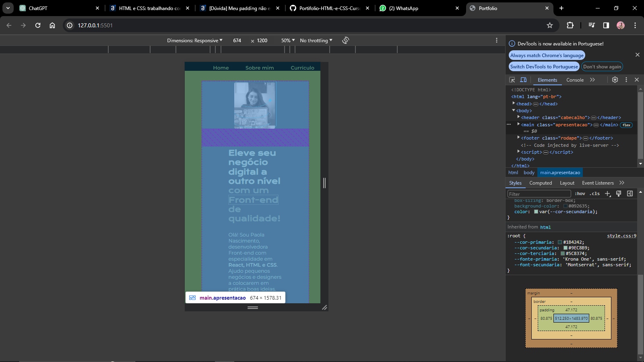Open a new browser tab

(561, 8)
